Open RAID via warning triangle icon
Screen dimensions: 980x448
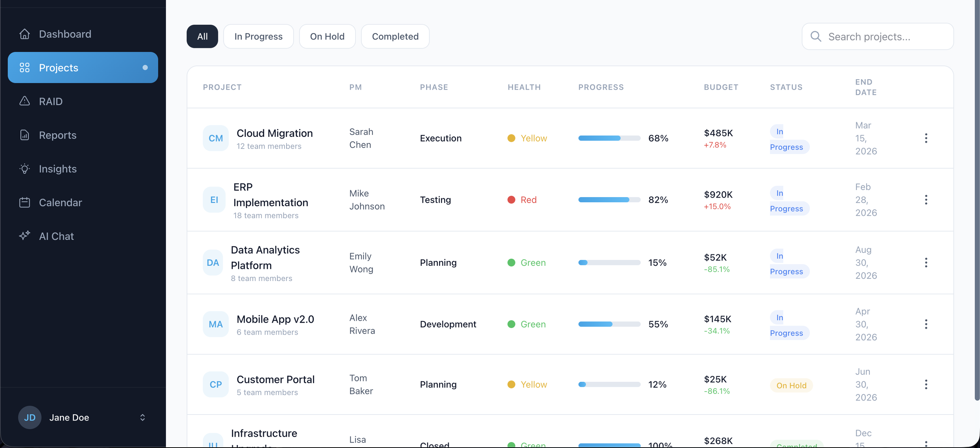pyautogui.click(x=25, y=101)
